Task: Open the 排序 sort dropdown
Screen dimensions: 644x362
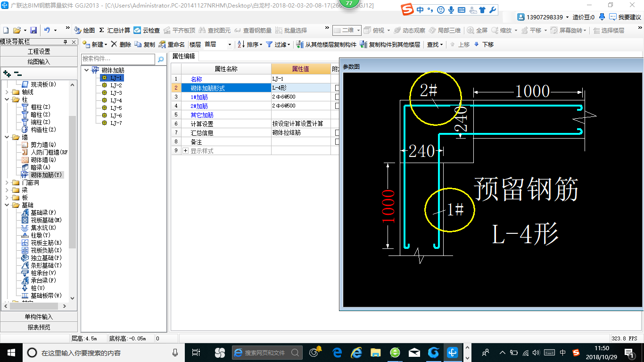Action: (250, 44)
